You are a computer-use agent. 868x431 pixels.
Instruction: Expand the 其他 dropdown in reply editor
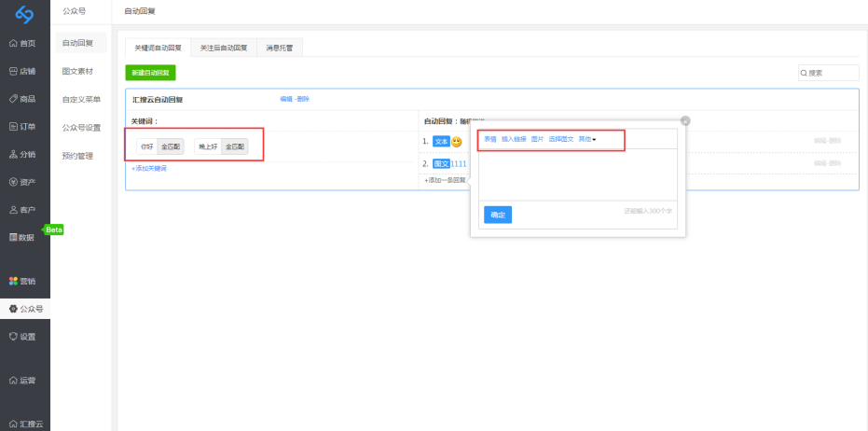tap(586, 139)
